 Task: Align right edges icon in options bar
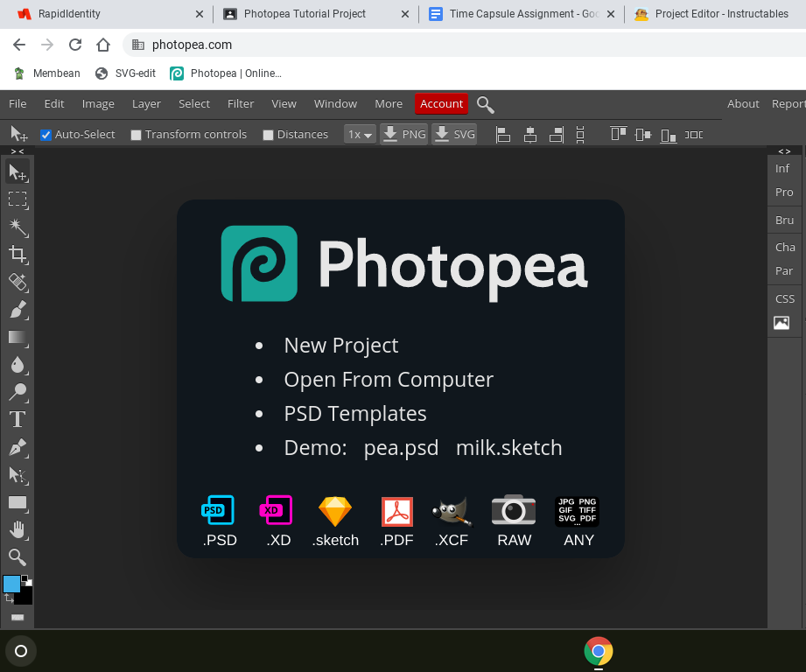point(557,135)
